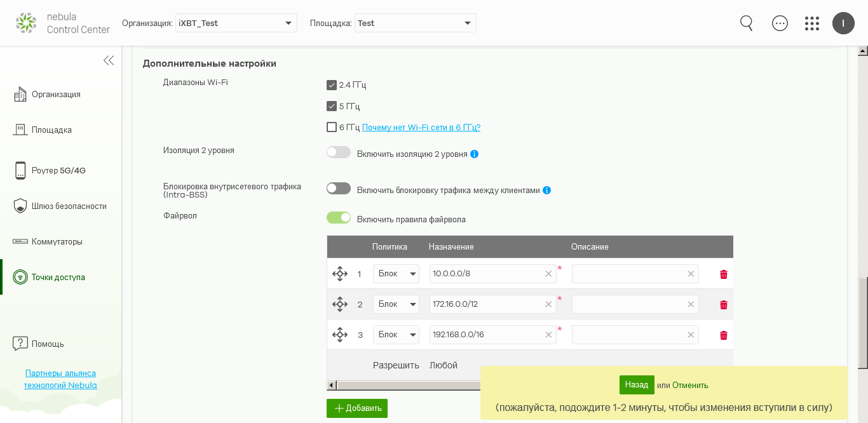Screen dimensions: 868x423
Task: Enable the 6 ГГц checkbox
Action: pyautogui.click(x=332, y=127)
